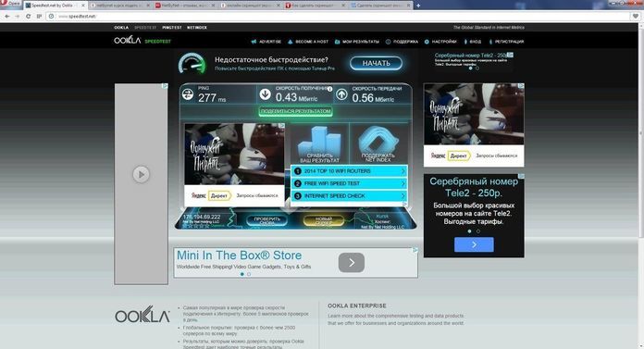Reload the page with the refresh icon
This screenshot has height=349, width=644.
click(x=28, y=16)
